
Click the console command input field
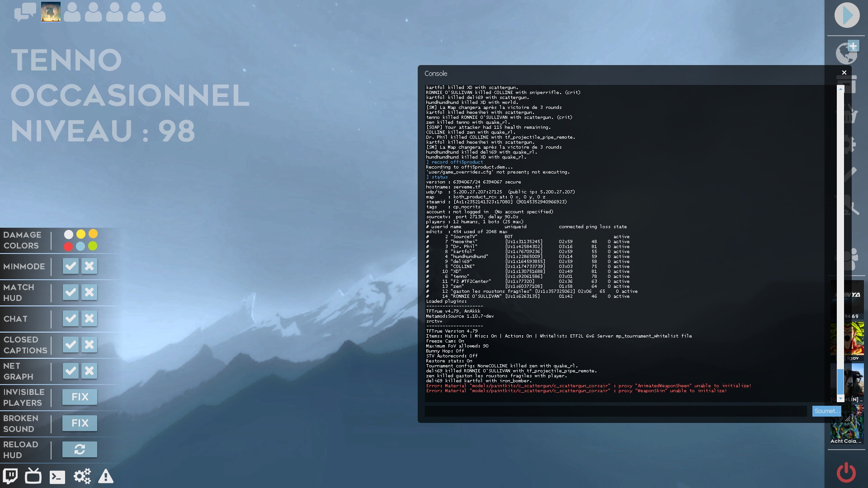(616, 411)
